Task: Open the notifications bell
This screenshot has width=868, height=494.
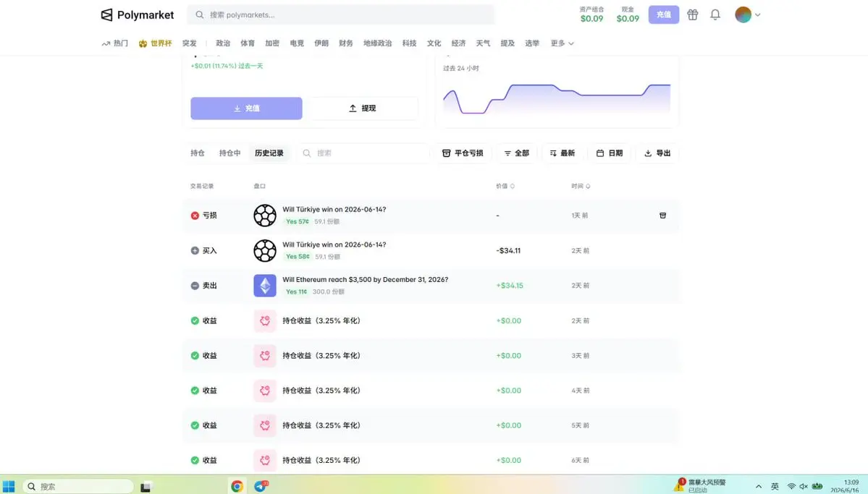Action: coord(715,15)
